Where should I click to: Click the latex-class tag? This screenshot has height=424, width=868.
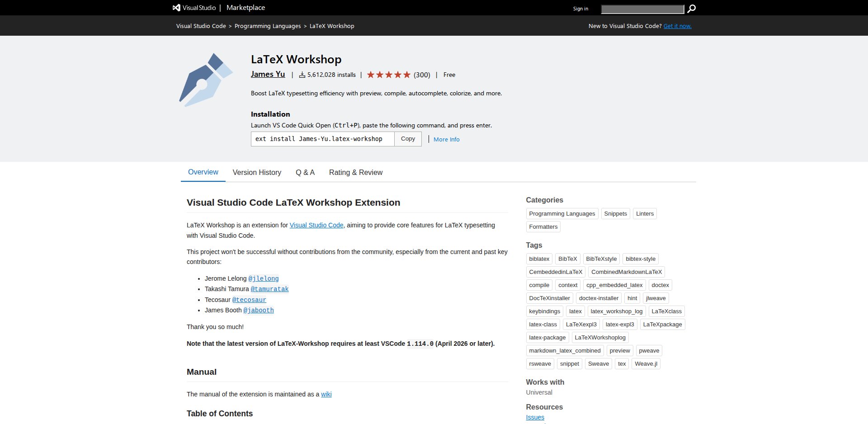(x=543, y=325)
